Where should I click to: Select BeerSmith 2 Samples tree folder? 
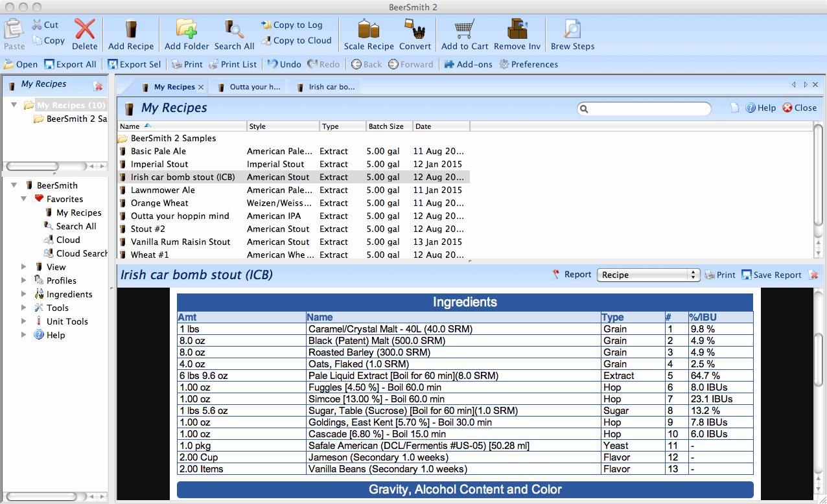click(x=70, y=119)
